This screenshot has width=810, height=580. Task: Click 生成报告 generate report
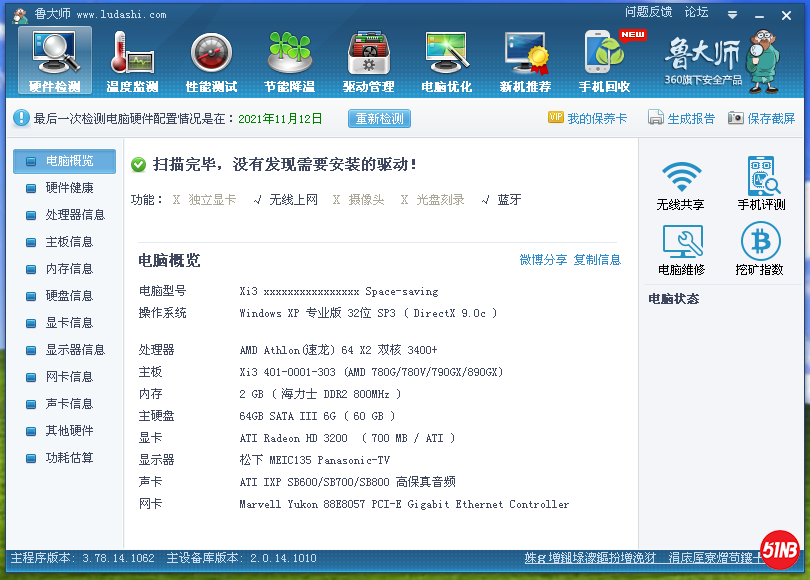682,119
